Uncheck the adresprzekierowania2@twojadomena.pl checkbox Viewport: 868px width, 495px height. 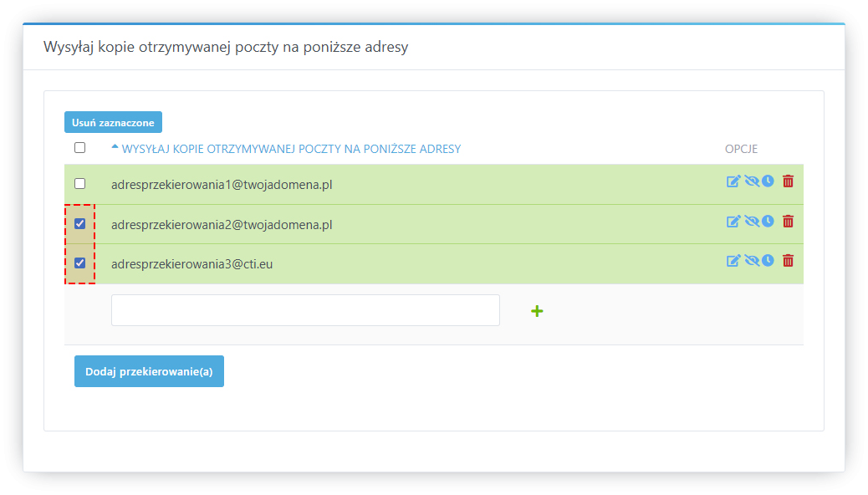[79, 223]
